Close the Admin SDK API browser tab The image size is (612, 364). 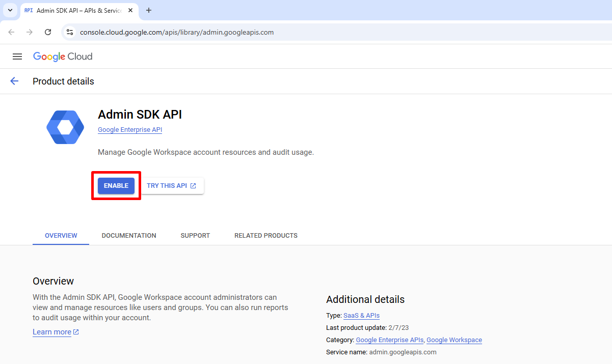(x=130, y=10)
